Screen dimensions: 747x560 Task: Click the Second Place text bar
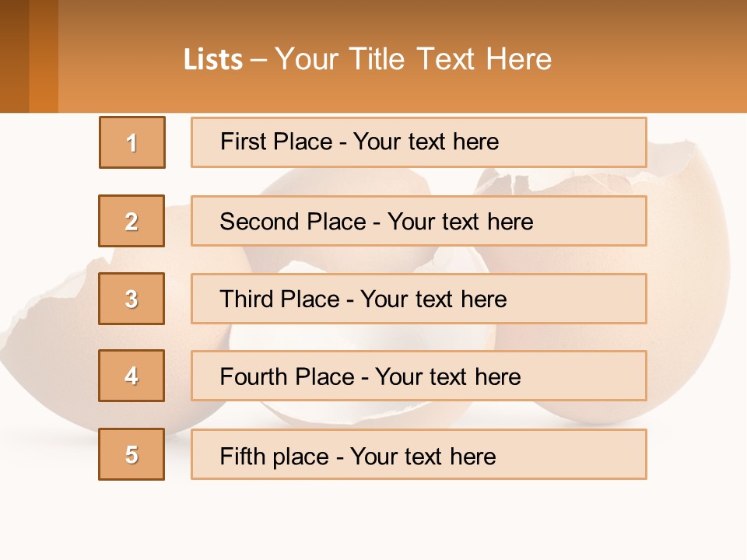pyautogui.click(x=419, y=221)
